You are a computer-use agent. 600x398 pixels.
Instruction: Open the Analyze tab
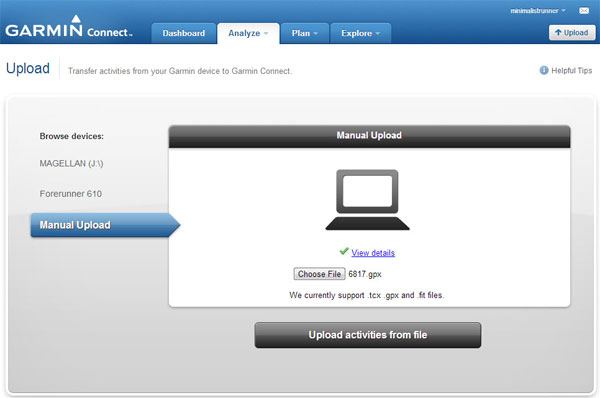tap(248, 33)
